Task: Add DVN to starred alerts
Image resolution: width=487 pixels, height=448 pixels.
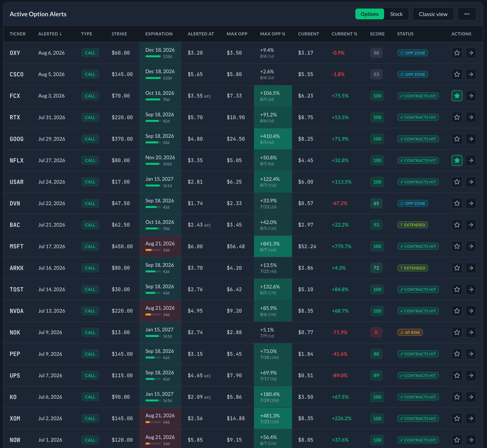Action: (457, 203)
